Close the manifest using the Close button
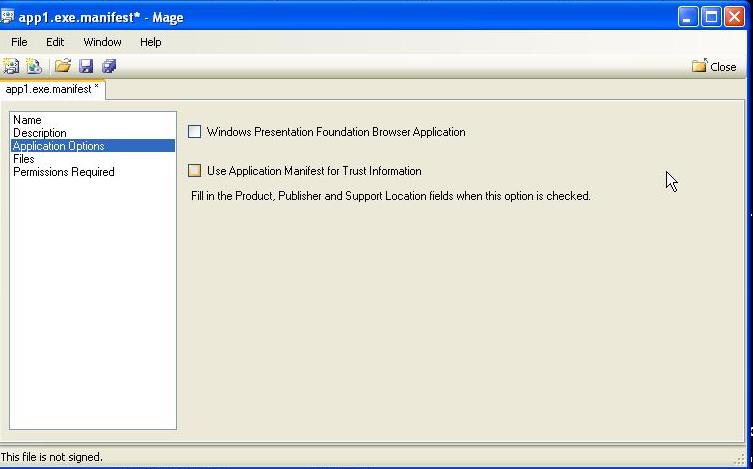The image size is (753, 469). pyautogui.click(x=714, y=67)
